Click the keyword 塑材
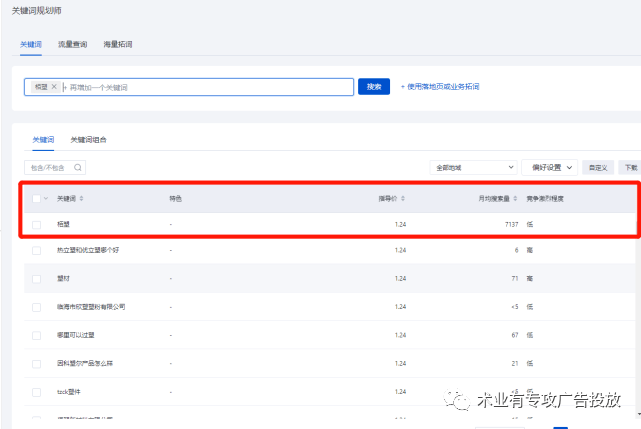This screenshot has height=429, width=641. 63,279
